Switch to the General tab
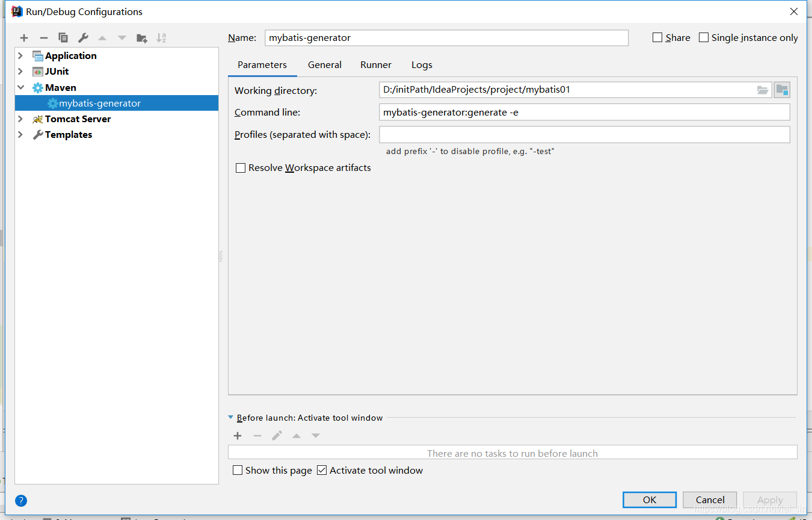This screenshot has width=812, height=520. [x=325, y=65]
